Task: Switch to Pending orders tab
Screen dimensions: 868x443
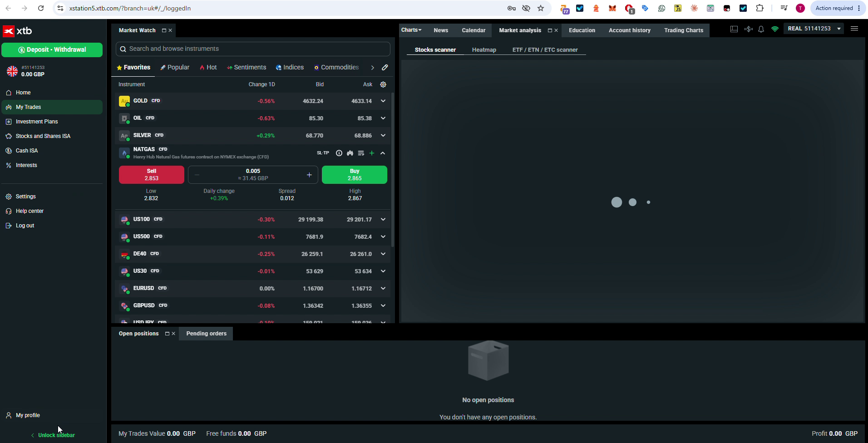Action: pos(206,334)
